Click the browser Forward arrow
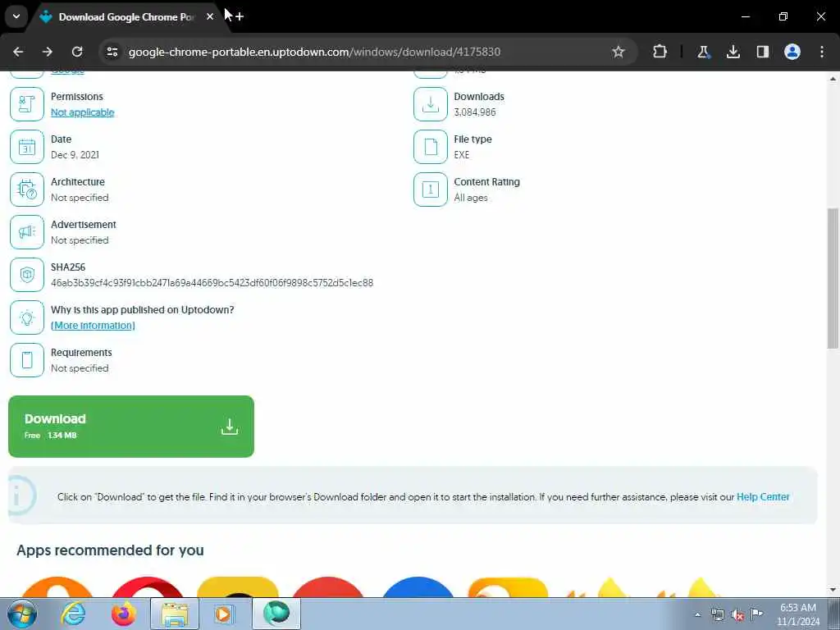Image resolution: width=840 pixels, height=630 pixels. [48, 52]
